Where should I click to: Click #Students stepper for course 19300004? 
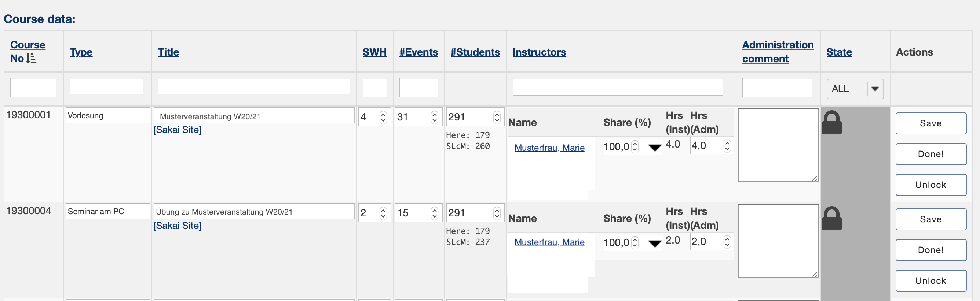coord(497,213)
